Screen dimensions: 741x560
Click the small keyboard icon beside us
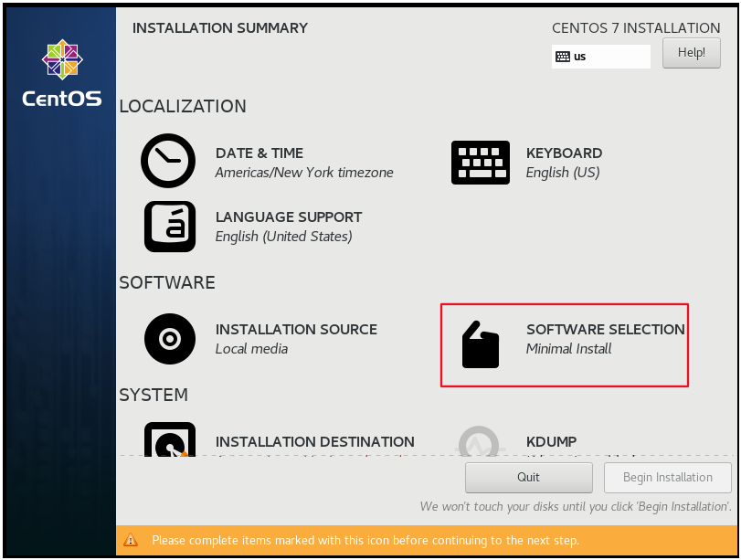click(562, 57)
